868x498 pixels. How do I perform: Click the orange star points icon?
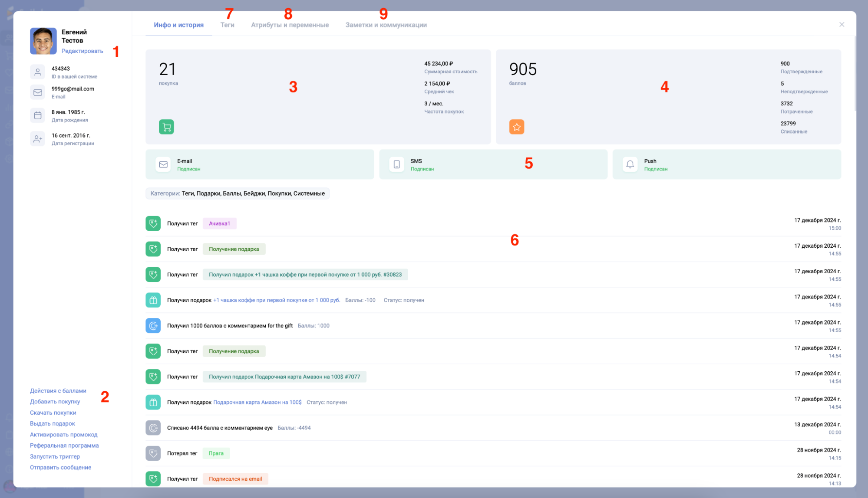click(x=517, y=127)
